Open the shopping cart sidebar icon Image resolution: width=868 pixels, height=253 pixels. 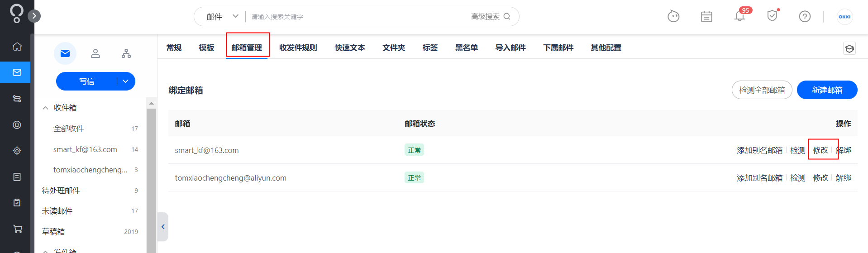18,229
